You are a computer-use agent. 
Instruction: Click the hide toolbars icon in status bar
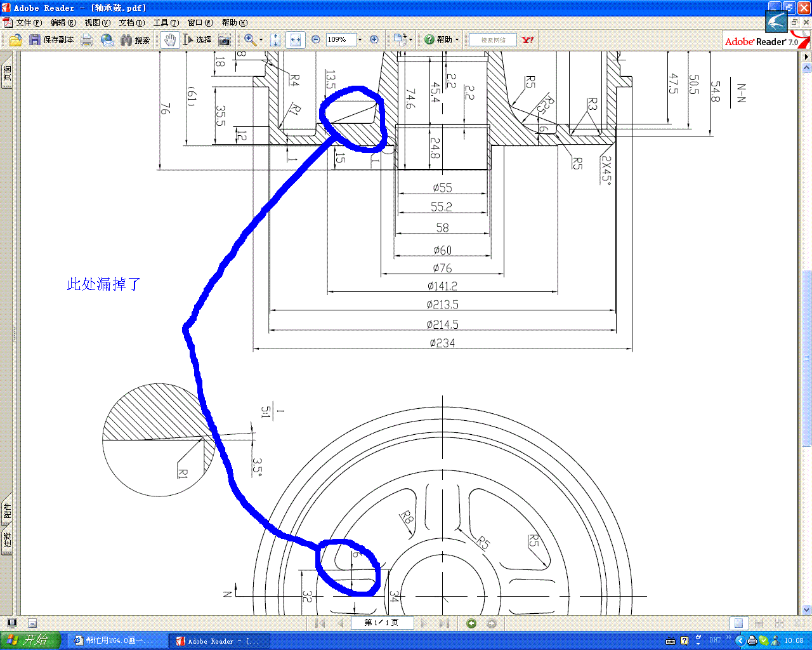tap(32, 623)
